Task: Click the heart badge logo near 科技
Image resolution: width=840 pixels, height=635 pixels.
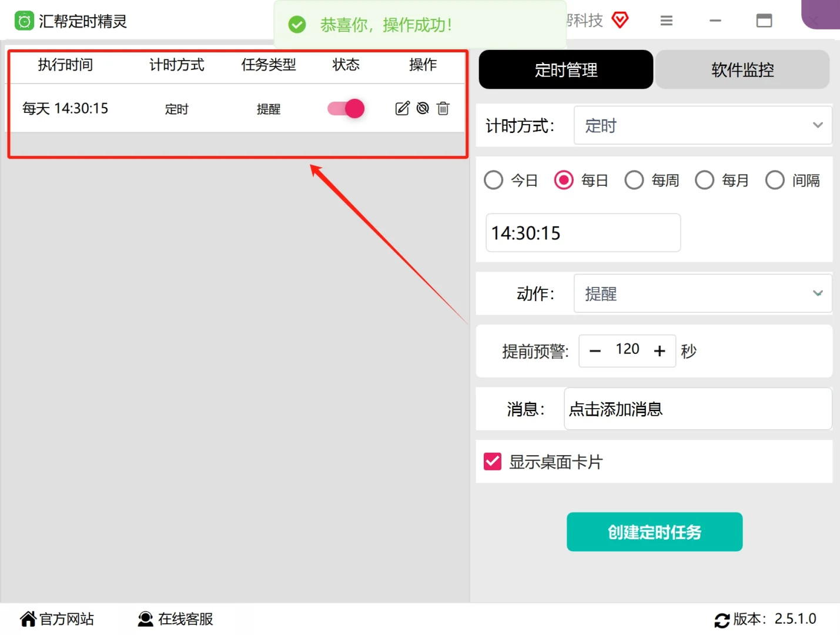Action: pos(620,19)
